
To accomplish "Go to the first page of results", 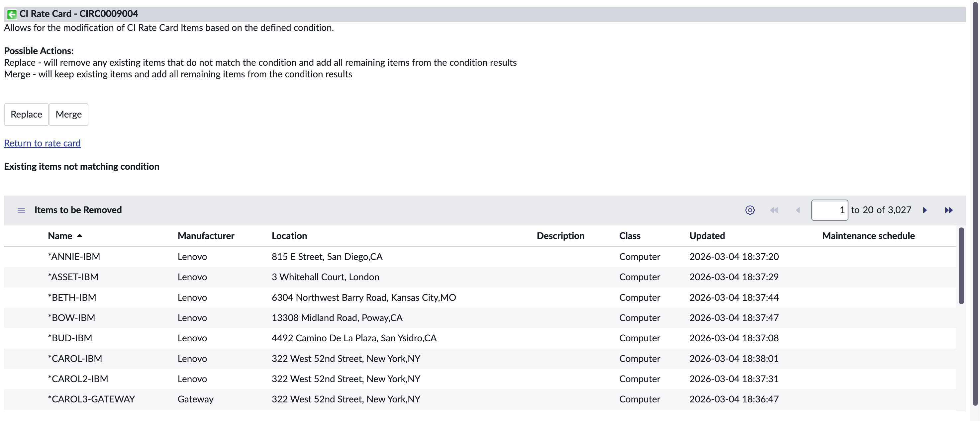I will click(774, 210).
